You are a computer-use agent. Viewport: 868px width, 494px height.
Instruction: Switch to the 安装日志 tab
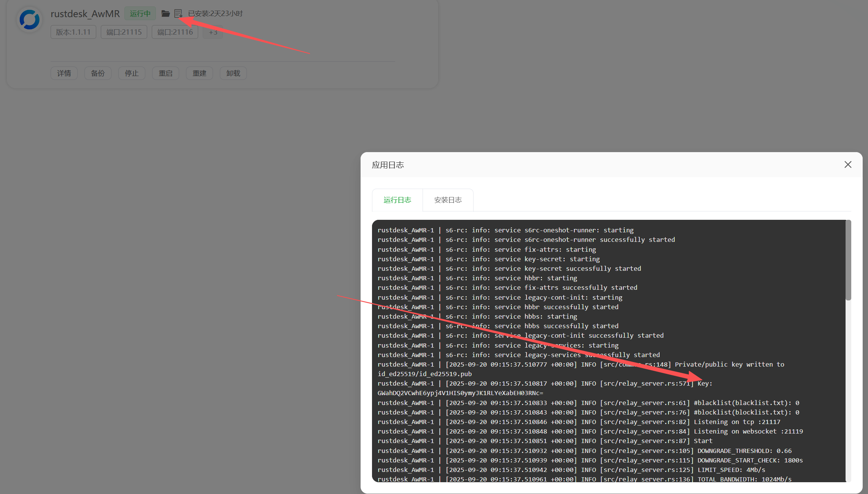(x=448, y=200)
